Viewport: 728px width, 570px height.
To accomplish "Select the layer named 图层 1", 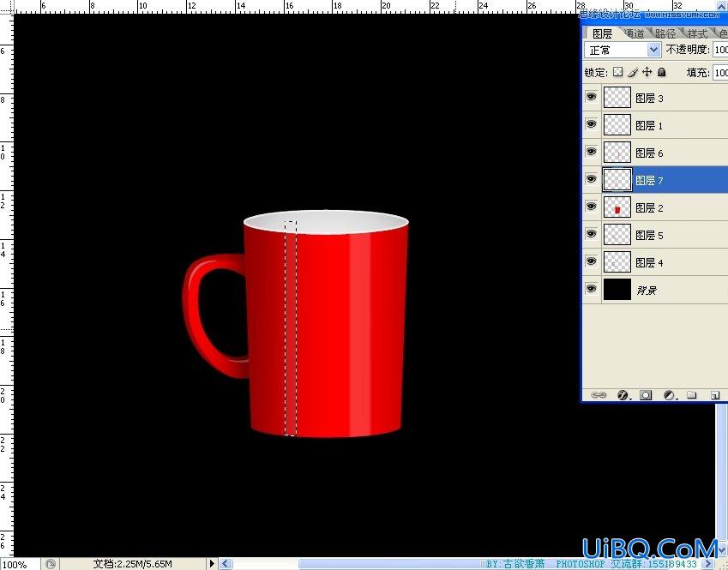I will (x=649, y=125).
